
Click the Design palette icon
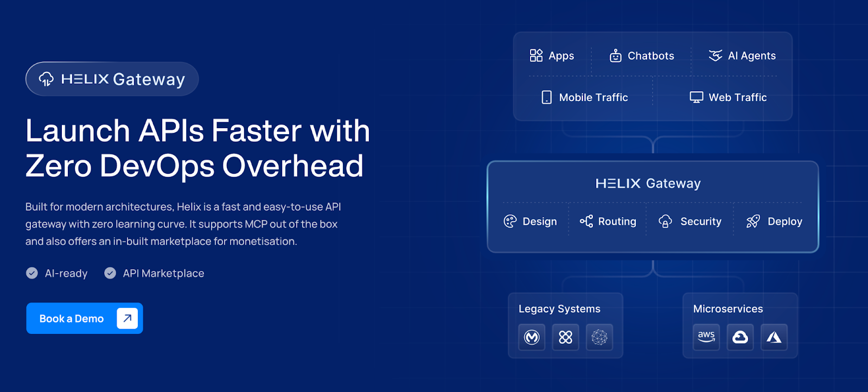510,221
